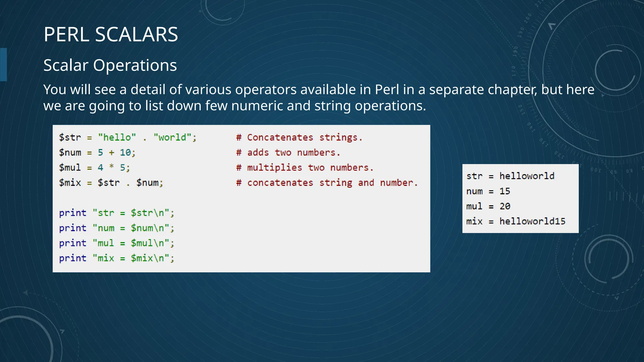
Task: Click comment '# concatenates string and number.'
Action: pyautogui.click(x=327, y=183)
